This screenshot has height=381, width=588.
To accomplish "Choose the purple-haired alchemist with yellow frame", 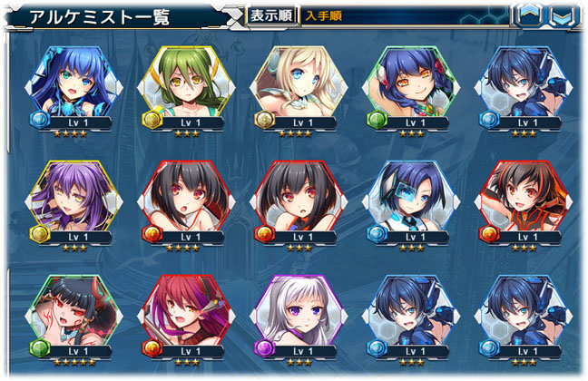I will 73,197.
